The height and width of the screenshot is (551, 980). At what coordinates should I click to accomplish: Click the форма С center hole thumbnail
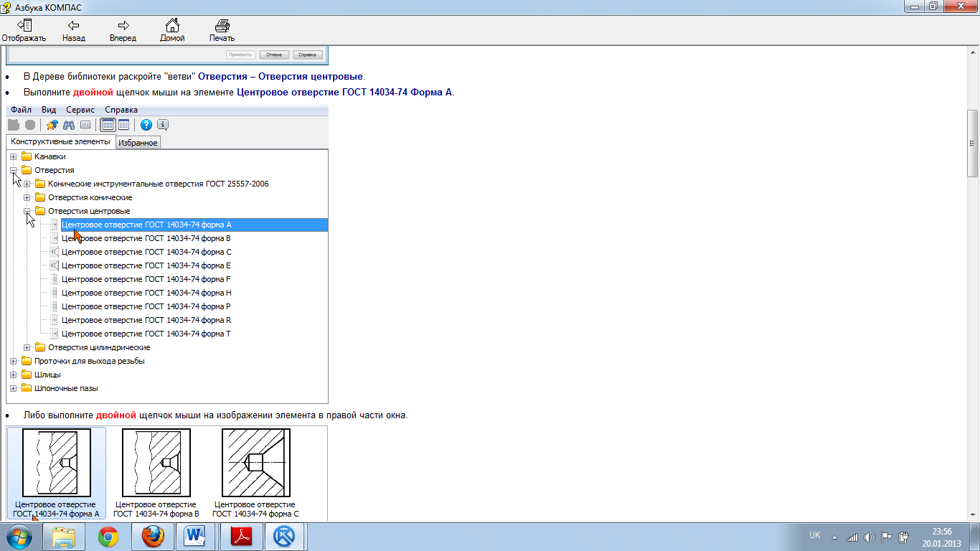click(256, 463)
